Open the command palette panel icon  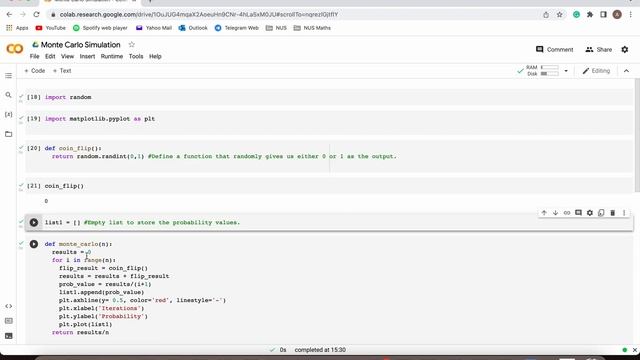click(9, 321)
